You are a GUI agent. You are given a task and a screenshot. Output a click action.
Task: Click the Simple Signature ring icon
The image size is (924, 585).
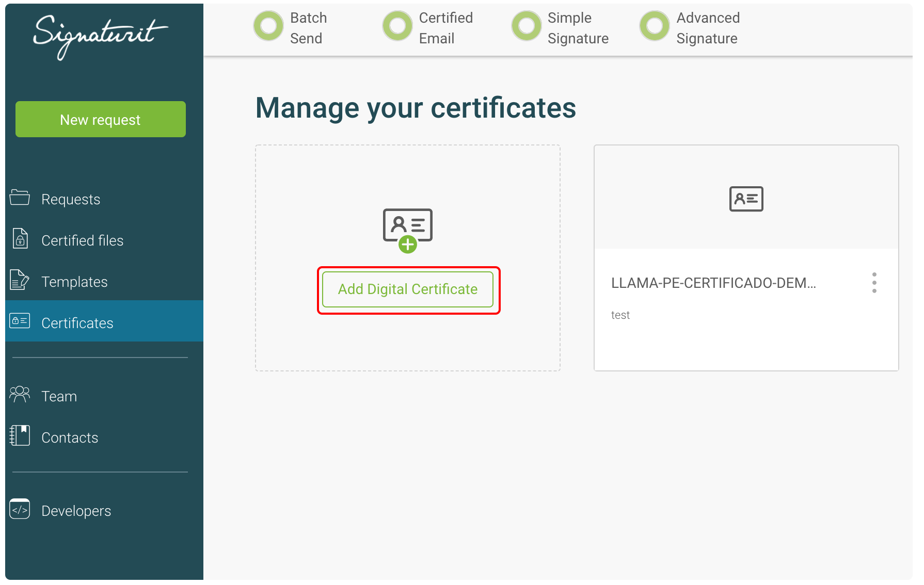(527, 26)
